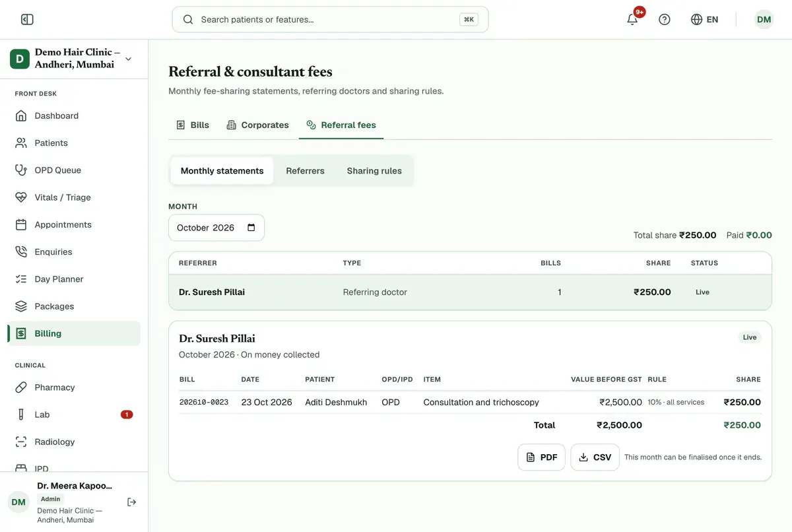792x532 pixels.
Task: Open the help question mark icon
Action: (665, 20)
